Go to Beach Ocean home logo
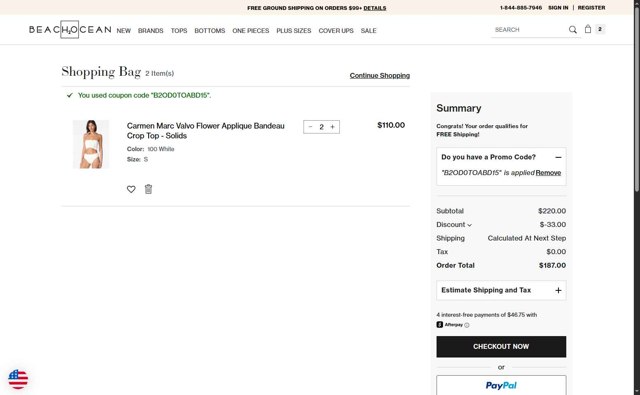 70,29
